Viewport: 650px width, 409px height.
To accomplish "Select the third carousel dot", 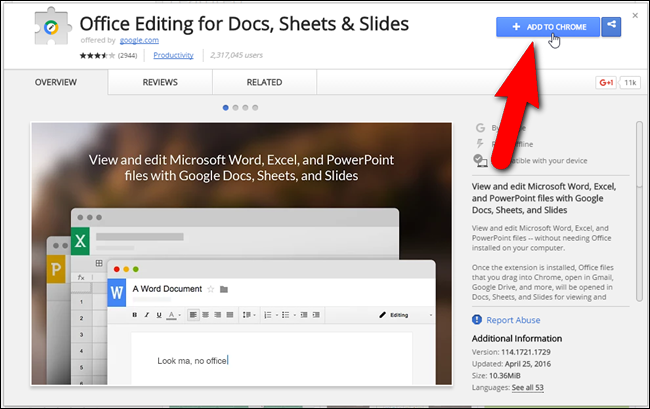I will (x=245, y=108).
